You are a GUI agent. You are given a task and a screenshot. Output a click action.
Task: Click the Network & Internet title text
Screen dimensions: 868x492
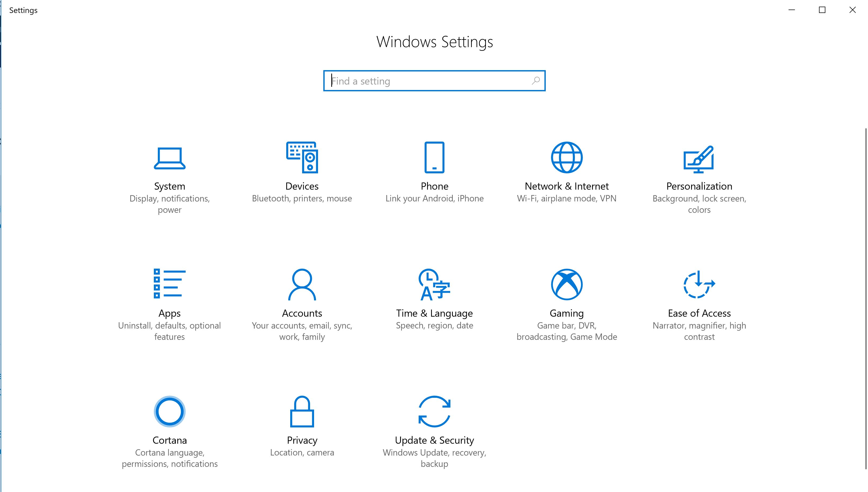(x=566, y=186)
